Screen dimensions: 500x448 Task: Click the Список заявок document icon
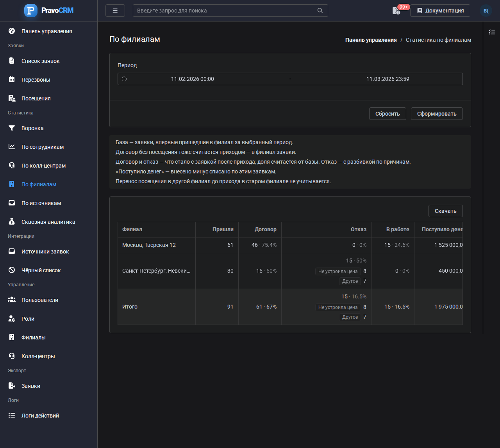12,61
